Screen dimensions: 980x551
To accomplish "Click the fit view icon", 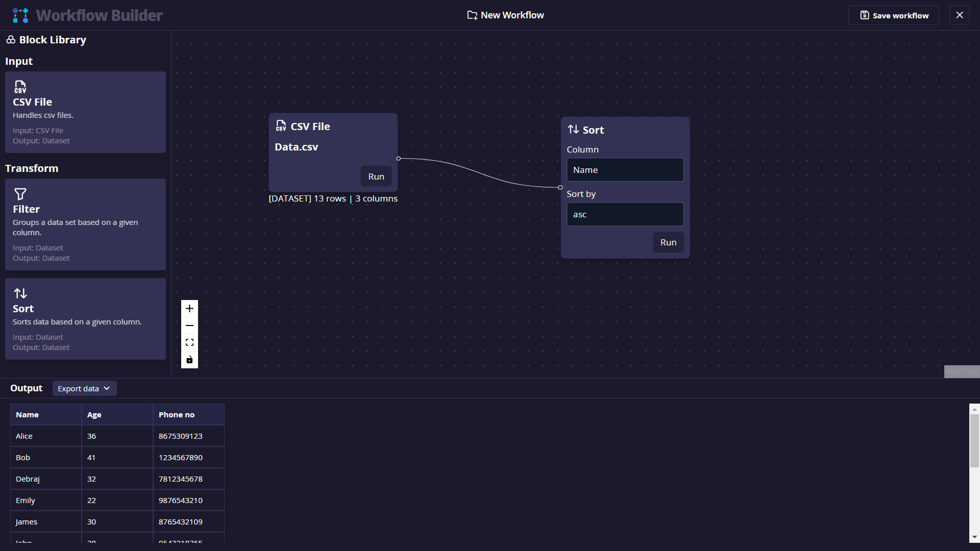I will point(189,342).
